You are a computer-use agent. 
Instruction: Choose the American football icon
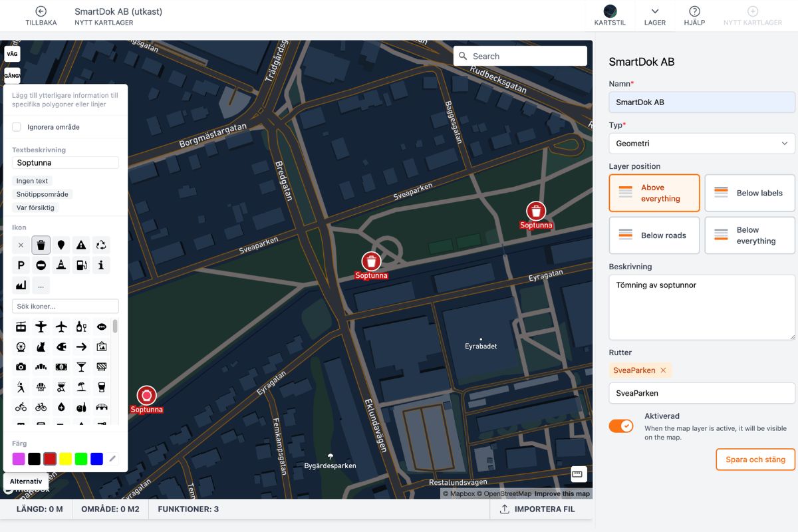click(101, 327)
